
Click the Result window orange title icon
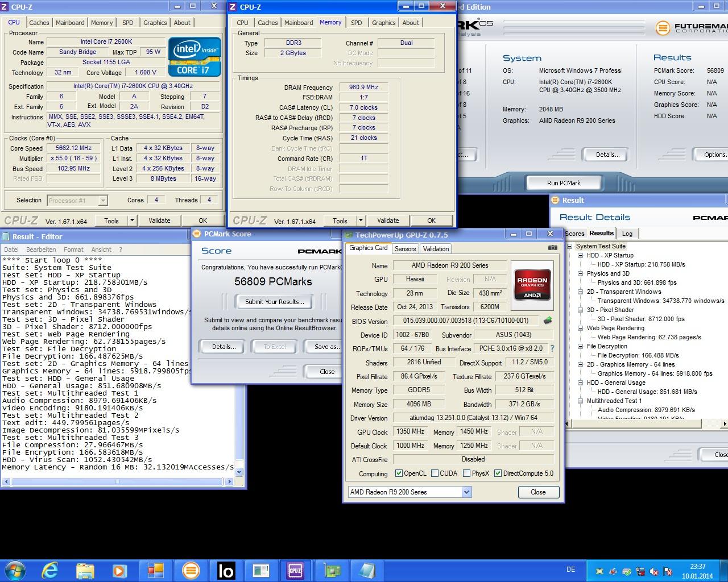coord(555,200)
